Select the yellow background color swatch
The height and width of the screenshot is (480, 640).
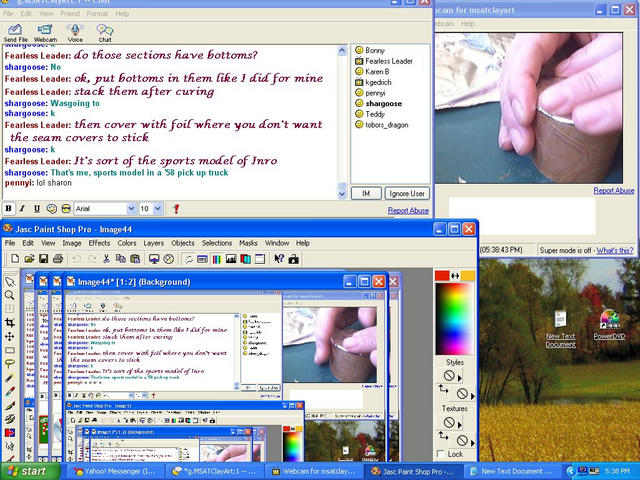pos(468,276)
